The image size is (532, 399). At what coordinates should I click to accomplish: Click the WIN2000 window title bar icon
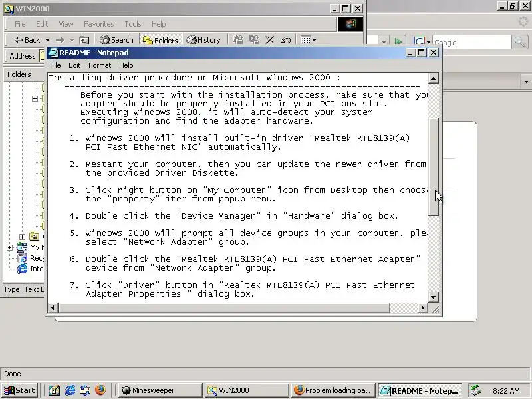tap(9, 9)
